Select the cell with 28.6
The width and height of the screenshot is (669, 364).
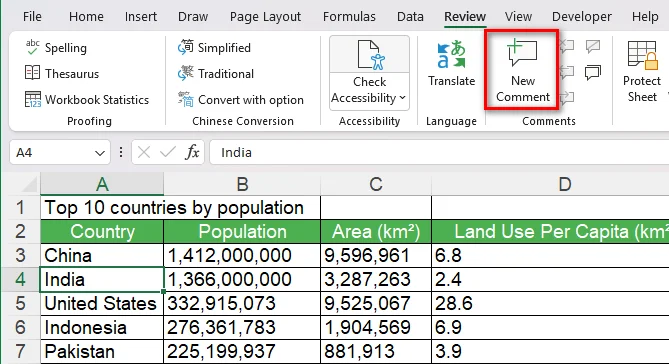tap(550, 303)
